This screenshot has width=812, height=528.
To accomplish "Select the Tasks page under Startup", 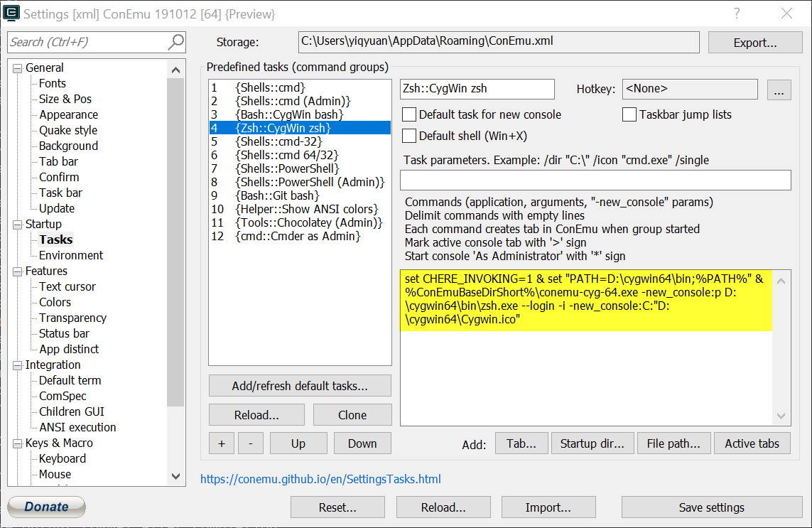I will click(x=55, y=239).
